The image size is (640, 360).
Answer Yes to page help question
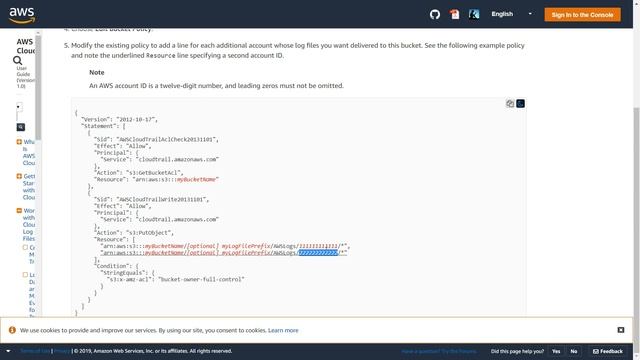(556, 351)
